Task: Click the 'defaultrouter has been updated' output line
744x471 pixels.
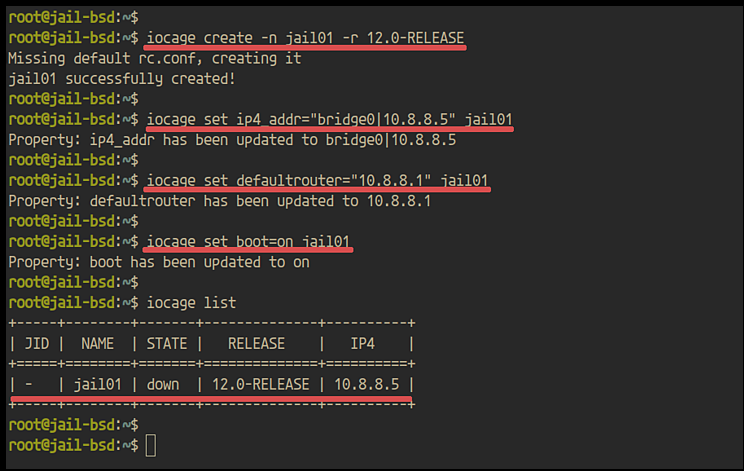Action: [x=219, y=201]
